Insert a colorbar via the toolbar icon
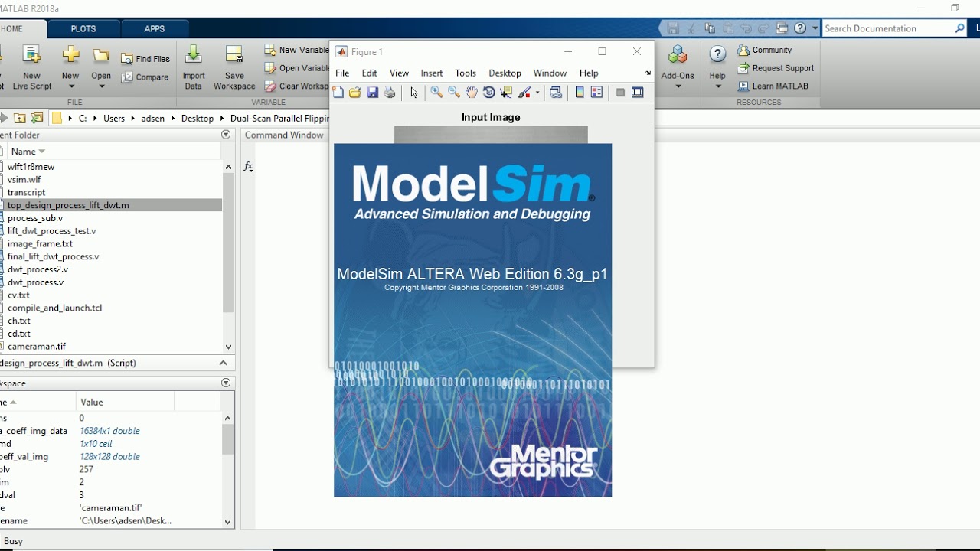 (x=580, y=93)
